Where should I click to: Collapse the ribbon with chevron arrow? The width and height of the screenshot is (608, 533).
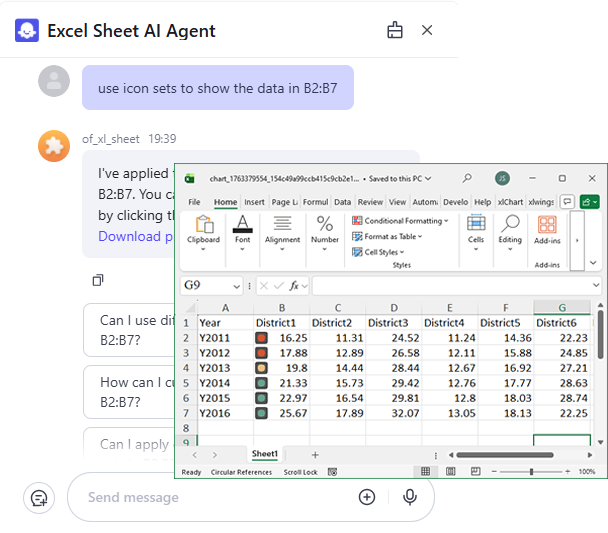coord(593,263)
